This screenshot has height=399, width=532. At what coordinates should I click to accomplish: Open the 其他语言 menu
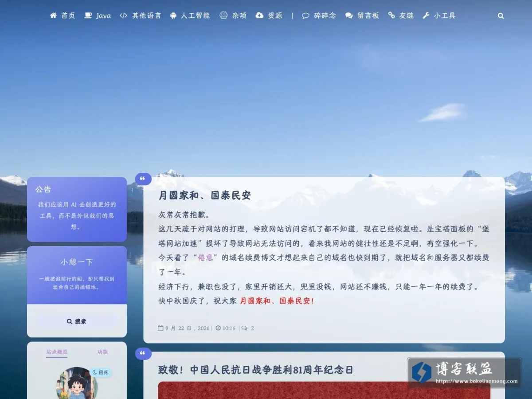coord(146,16)
